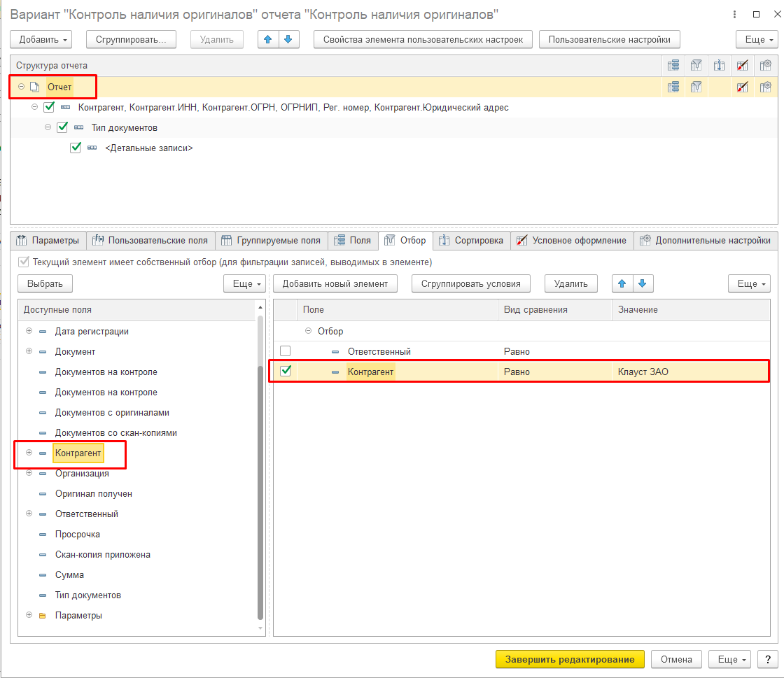The height and width of the screenshot is (678, 784).
Task: Expand Параметры folder in available fields
Action: [29, 615]
